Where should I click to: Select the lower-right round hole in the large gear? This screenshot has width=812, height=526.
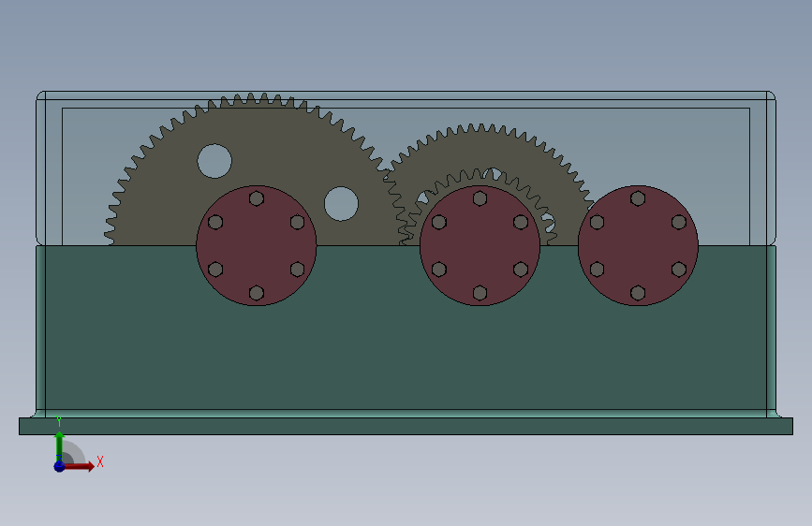coord(341,204)
